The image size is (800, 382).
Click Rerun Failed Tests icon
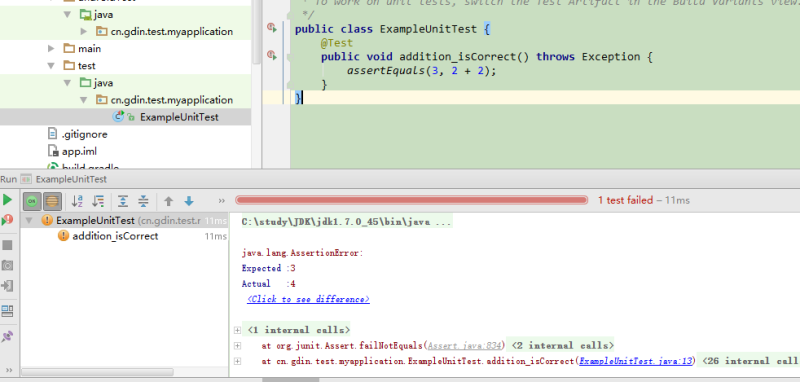7,220
